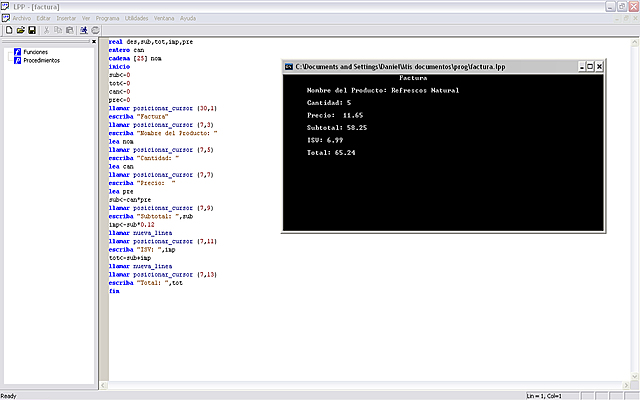Click 'ISV: 6.99' in console output
This screenshot has width=640, height=400.
325,140
